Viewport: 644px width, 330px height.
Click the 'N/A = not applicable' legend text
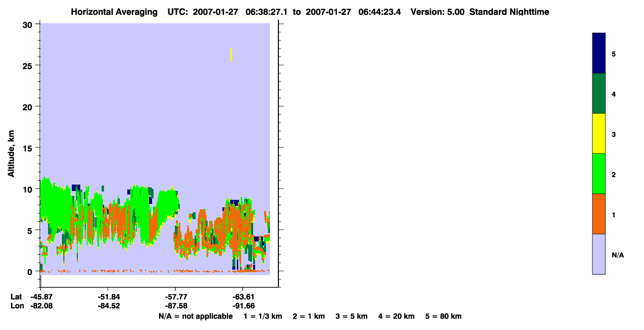coord(195,316)
